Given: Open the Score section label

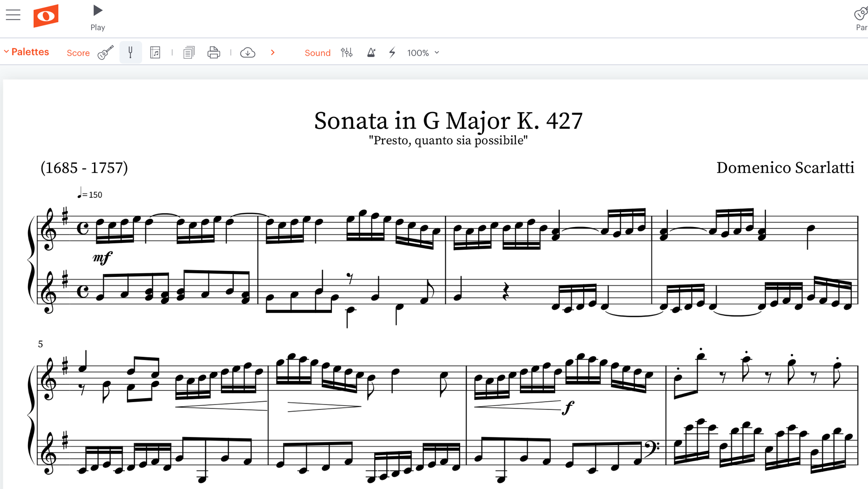Looking at the screenshot, I should pyautogui.click(x=78, y=53).
